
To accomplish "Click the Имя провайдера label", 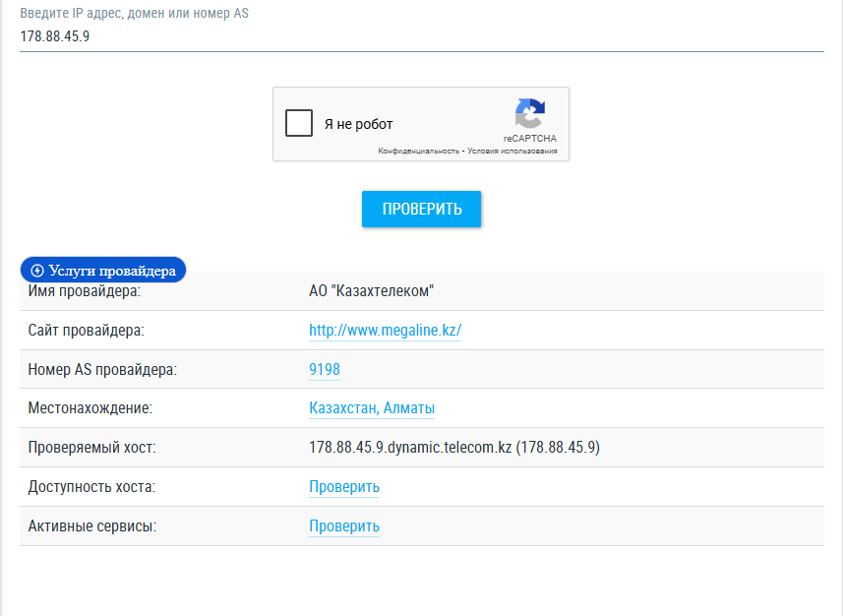I will (x=85, y=291).
